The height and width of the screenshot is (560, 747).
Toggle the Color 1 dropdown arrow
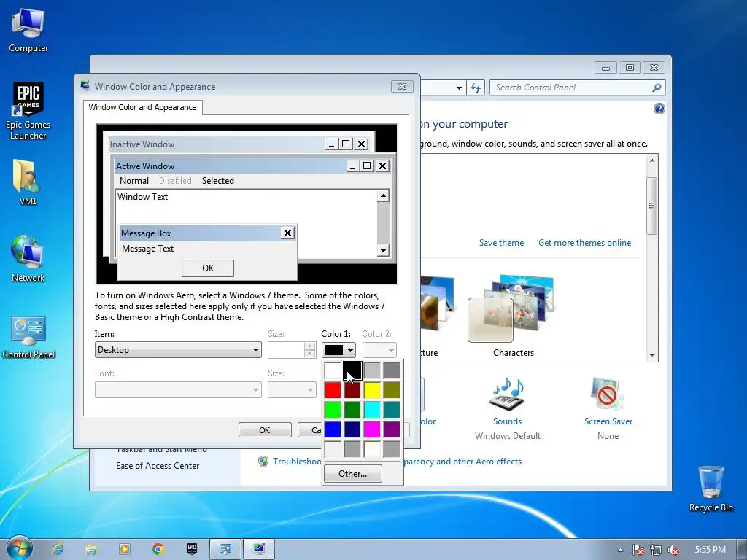click(x=350, y=350)
